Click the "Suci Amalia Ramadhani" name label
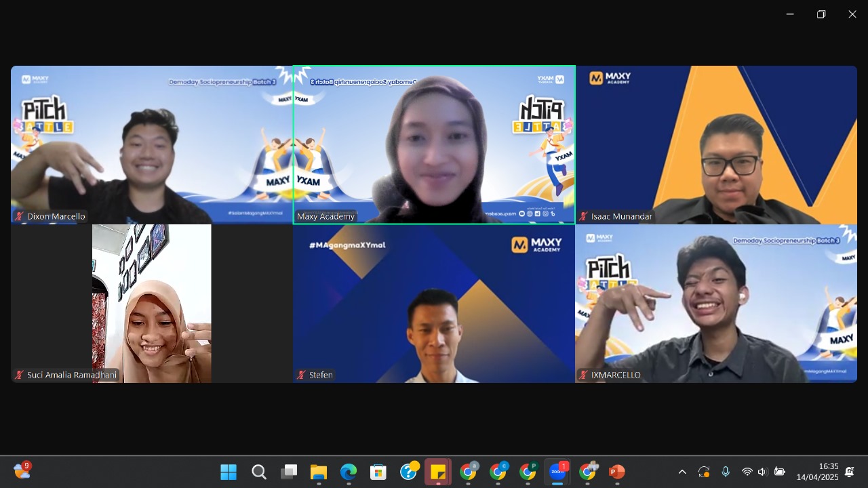 [x=72, y=375]
